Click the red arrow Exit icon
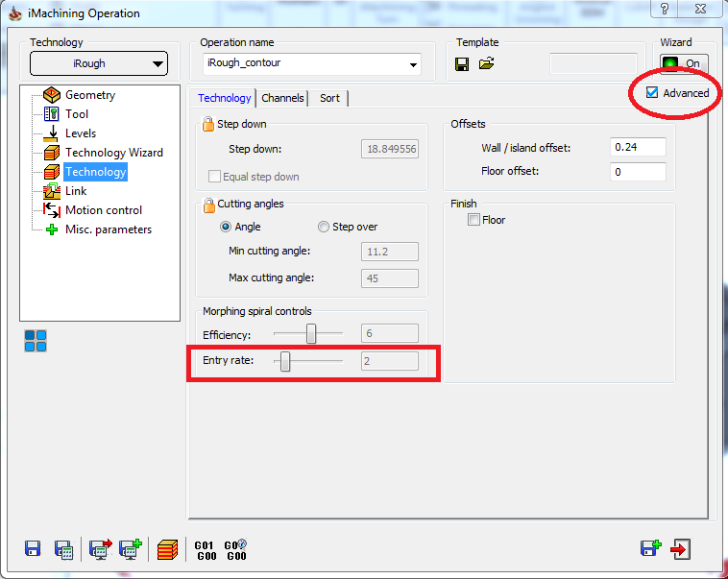The width and height of the screenshot is (728, 579). click(x=681, y=549)
